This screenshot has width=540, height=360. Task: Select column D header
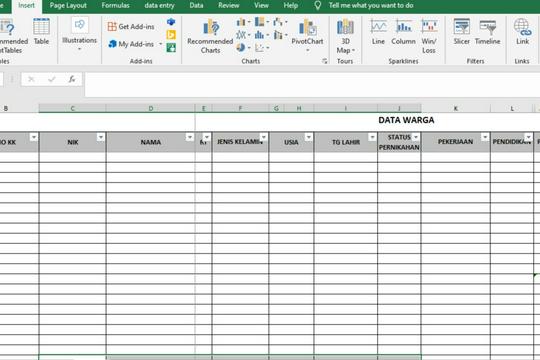click(150, 109)
